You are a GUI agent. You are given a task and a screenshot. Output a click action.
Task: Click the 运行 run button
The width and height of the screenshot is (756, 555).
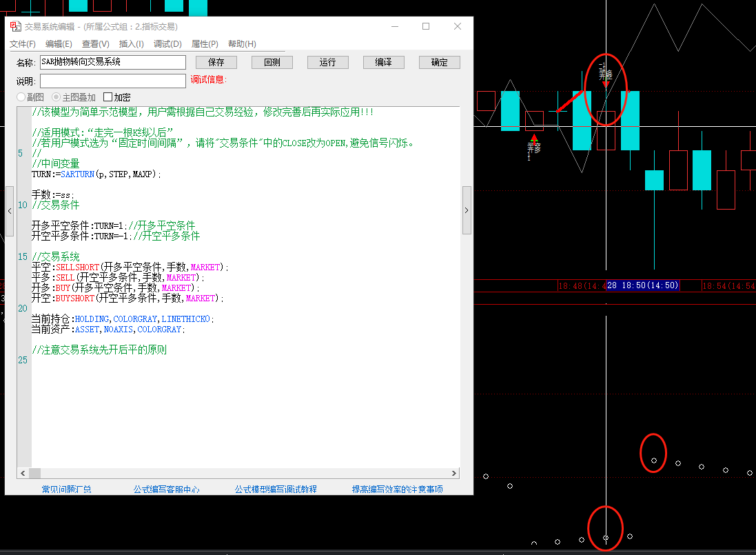[x=328, y=62]
